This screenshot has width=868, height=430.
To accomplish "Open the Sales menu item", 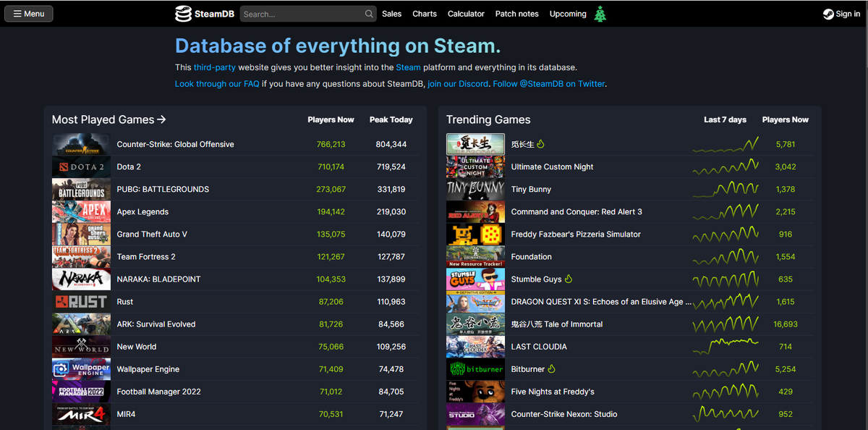I will pyautogui.click(x=392, y=14).
